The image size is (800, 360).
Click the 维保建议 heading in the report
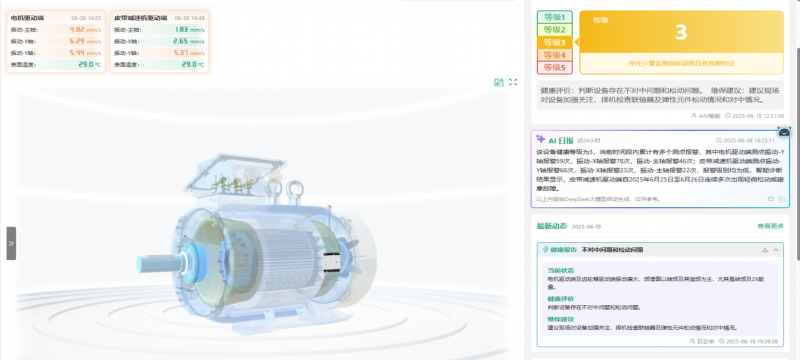pos(560,319)
